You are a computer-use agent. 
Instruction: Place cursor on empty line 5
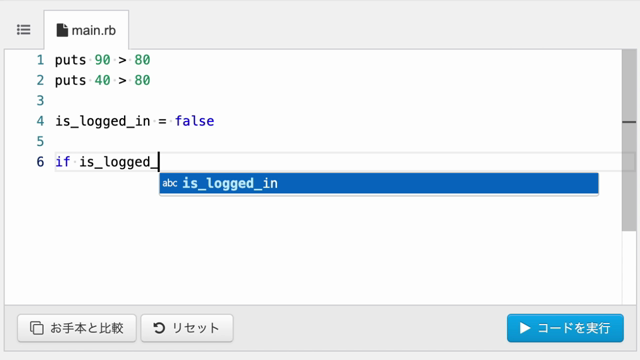coord(338,142)
